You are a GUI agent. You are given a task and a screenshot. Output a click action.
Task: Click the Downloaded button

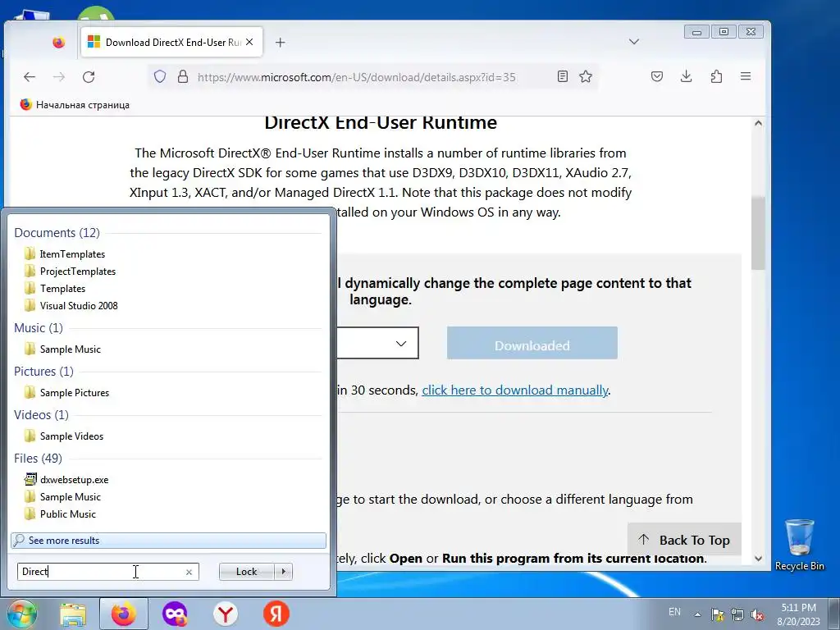click(532, 344)
